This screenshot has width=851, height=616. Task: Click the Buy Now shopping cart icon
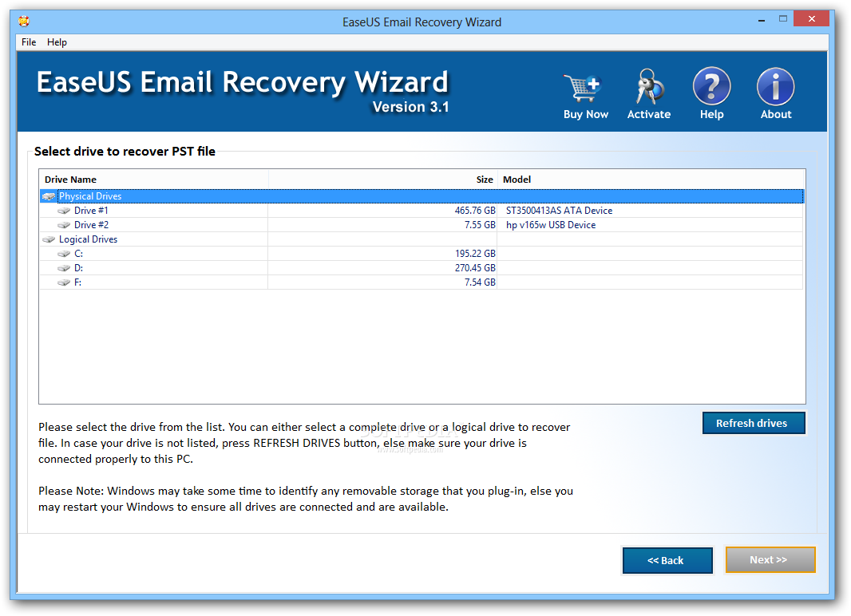[583, 87]
